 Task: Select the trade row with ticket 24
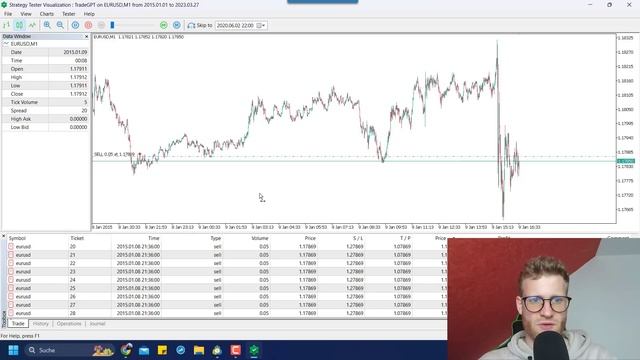(227, 280)
